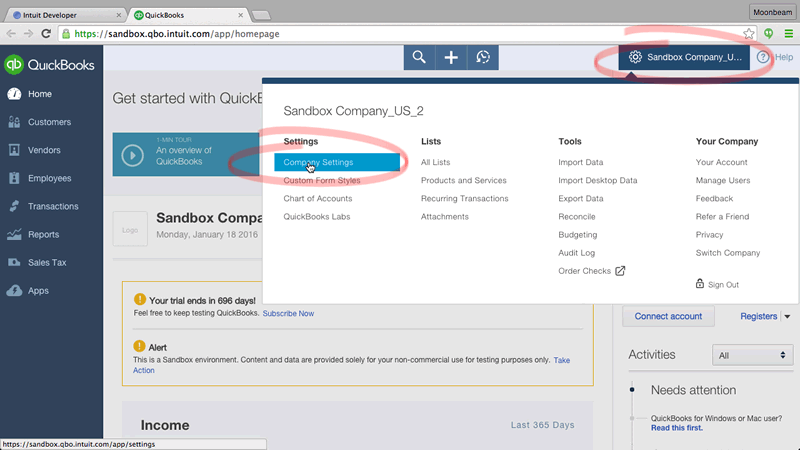Open recent transactions clock icon
This screenshot has width=800, height=450.
pos(483,57)
